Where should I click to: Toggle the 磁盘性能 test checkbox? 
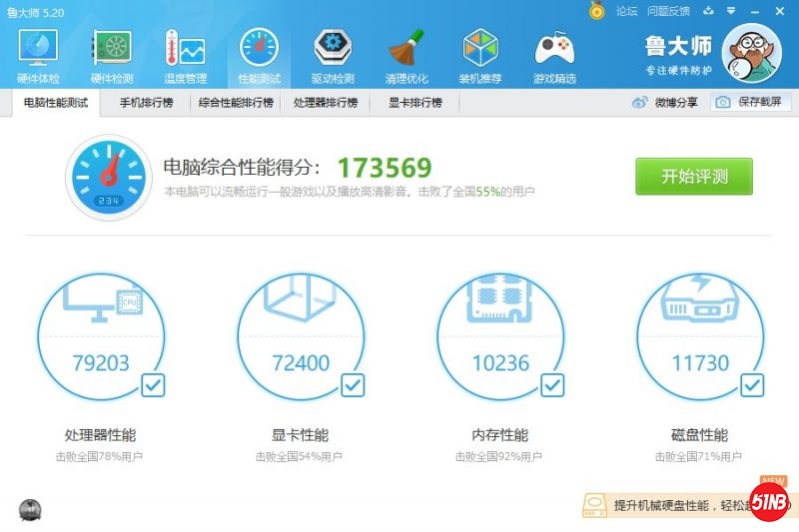(x=752, y=384)
